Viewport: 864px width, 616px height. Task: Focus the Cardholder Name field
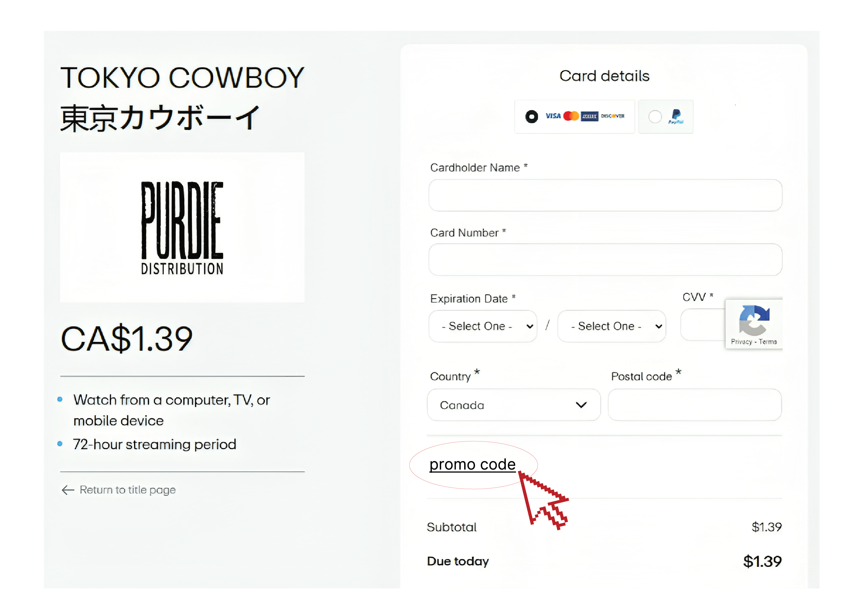(605, 195)
